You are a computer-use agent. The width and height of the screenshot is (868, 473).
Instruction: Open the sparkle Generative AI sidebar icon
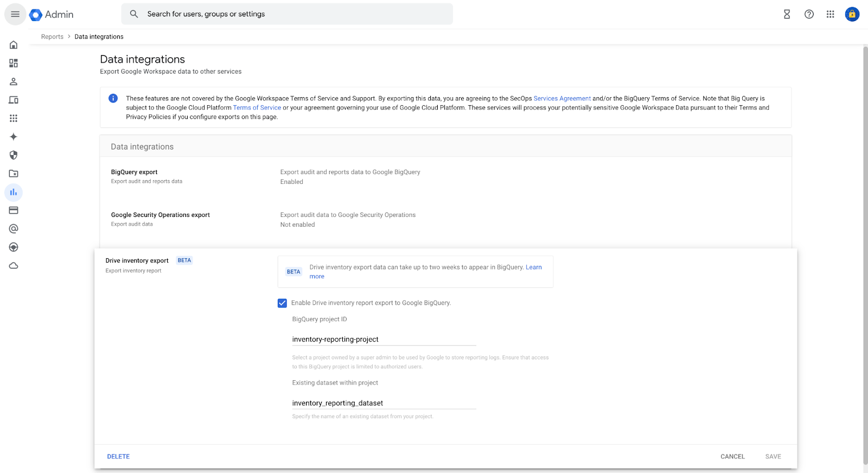14,137
